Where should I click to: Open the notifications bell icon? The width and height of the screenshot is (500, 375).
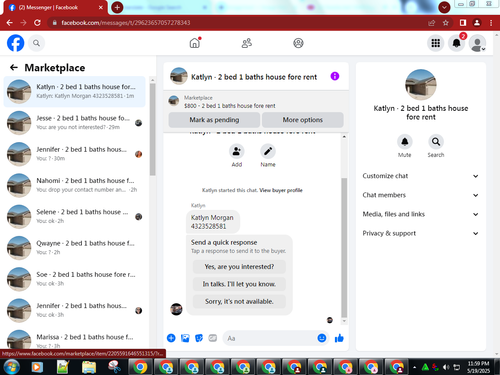(456, 43)
